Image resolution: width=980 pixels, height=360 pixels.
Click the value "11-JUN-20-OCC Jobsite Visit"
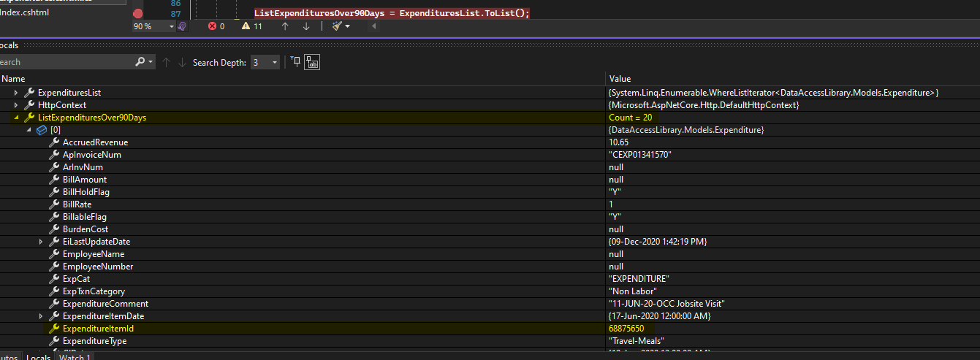666,304
